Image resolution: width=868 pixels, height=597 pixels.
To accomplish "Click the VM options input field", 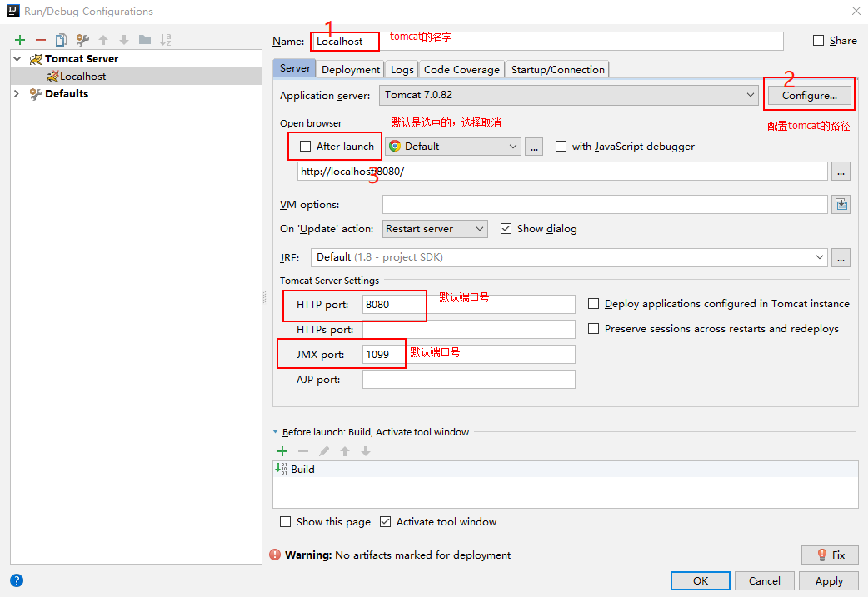I will [x=605, y=205].
